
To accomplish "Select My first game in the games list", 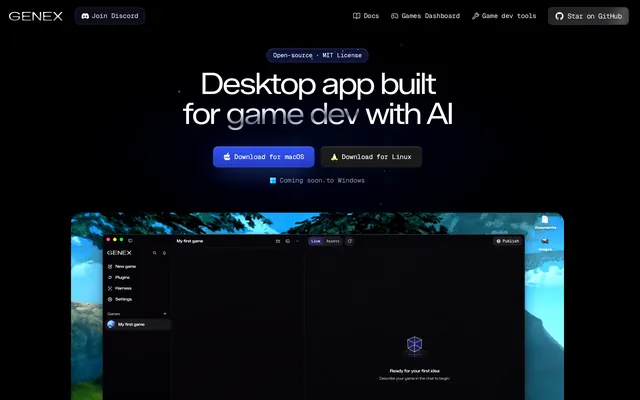I will click(x=138, y=324).
